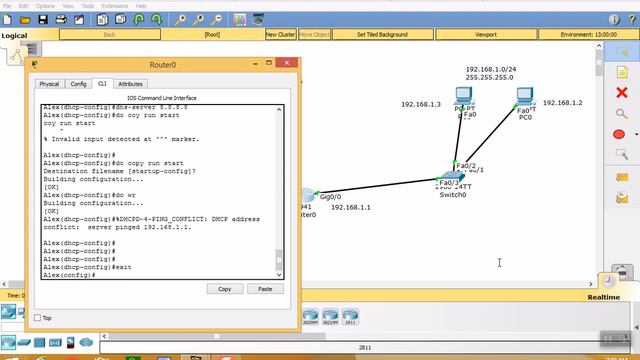
Task: Switch to the Physical tab
Action: coord(49,84)
